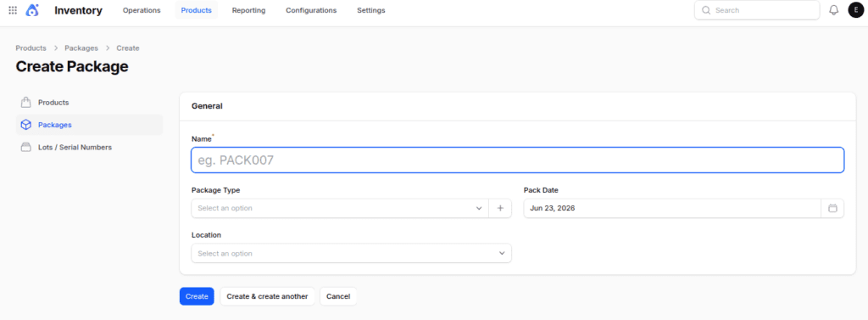Click the Products shopping bag icon
The image size is (868, 320).
(25, 103)
